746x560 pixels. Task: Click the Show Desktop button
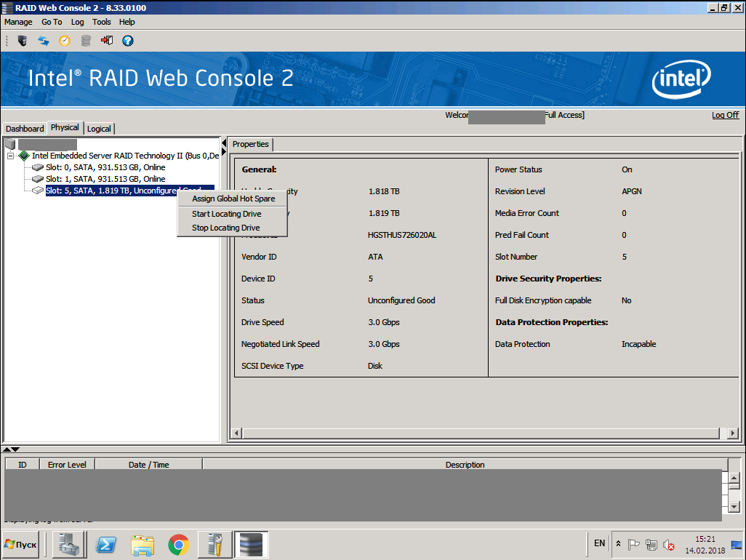click(x=736, y=545)
